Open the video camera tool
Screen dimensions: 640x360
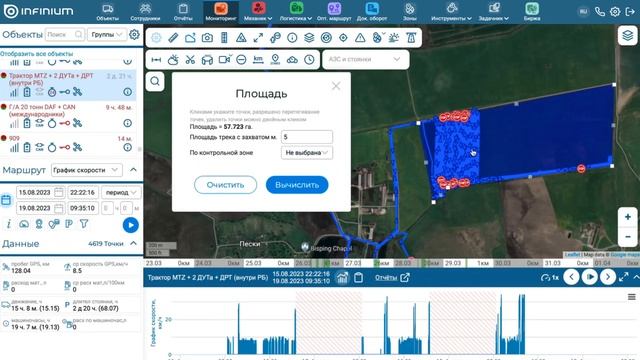click(224, 60)
